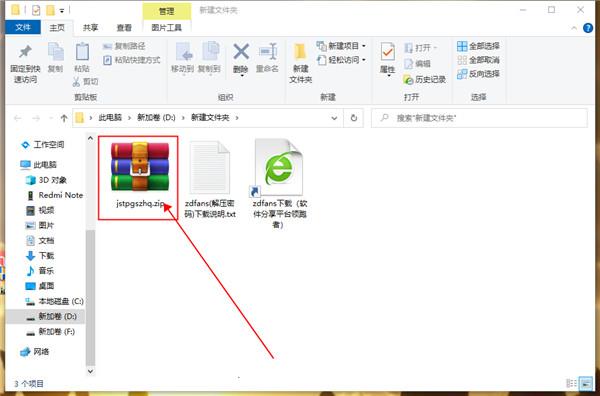Go up one folder level
The image size is (600, 396).
tap(64, 118)
